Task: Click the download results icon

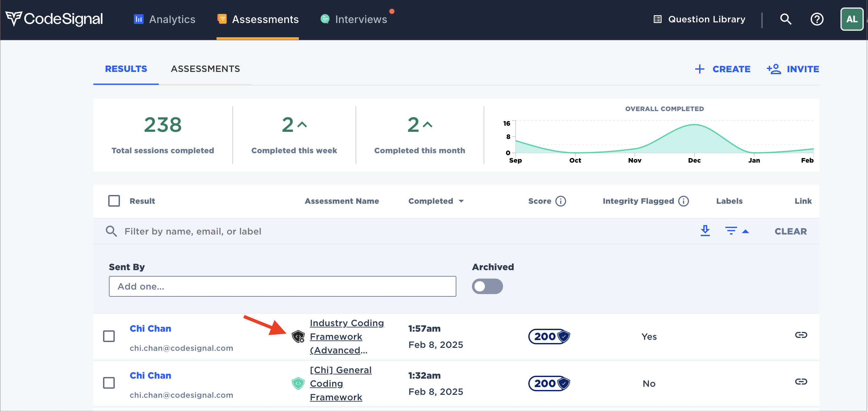Action: pyautogui.click(x=705, y=231)
